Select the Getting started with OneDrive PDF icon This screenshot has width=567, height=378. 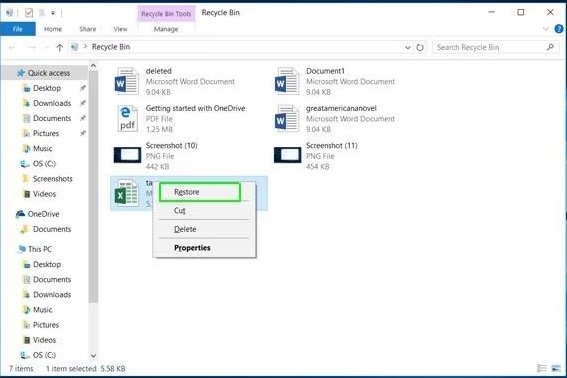point(127,118)
